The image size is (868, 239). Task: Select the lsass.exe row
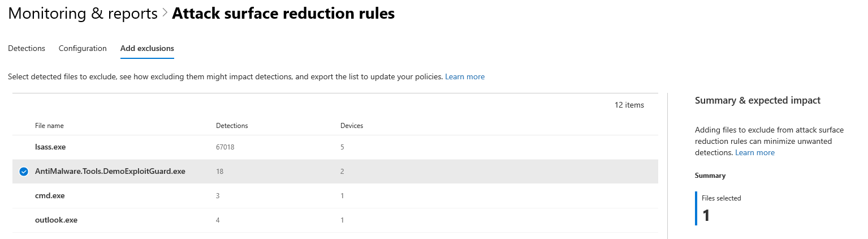50,147
